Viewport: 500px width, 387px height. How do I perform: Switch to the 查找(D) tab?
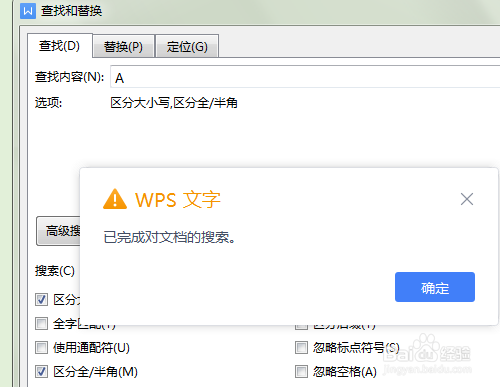59,46
